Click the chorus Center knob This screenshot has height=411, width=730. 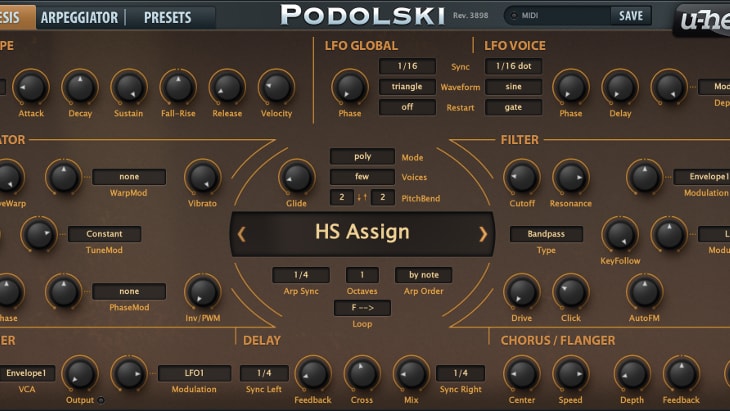click(522, 374)
